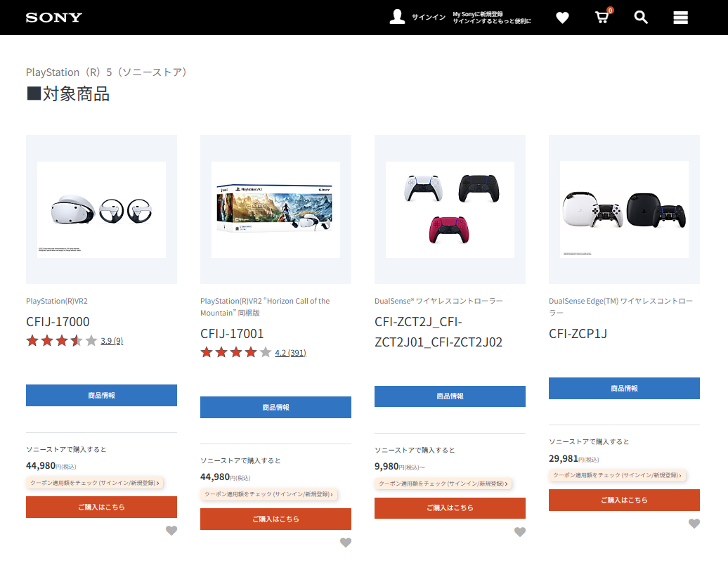Click the DualSense controllers product image

(450, 209)
